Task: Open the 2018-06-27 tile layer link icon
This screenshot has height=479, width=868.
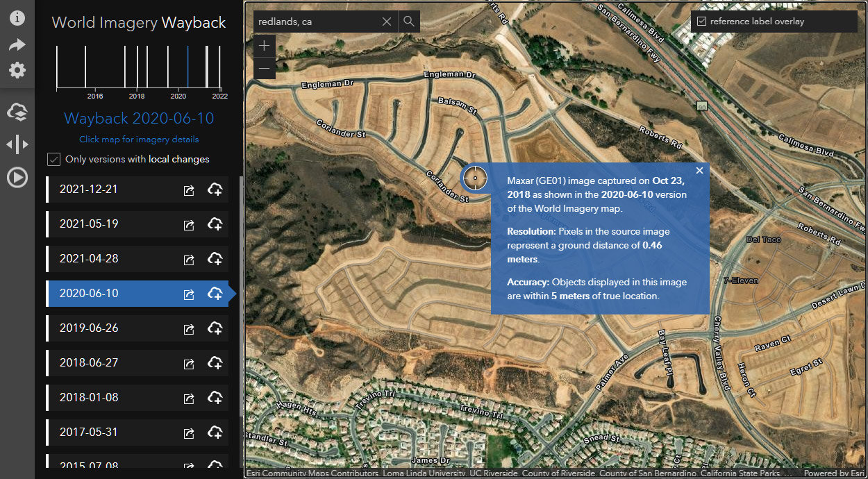Action: click(189, 364)
